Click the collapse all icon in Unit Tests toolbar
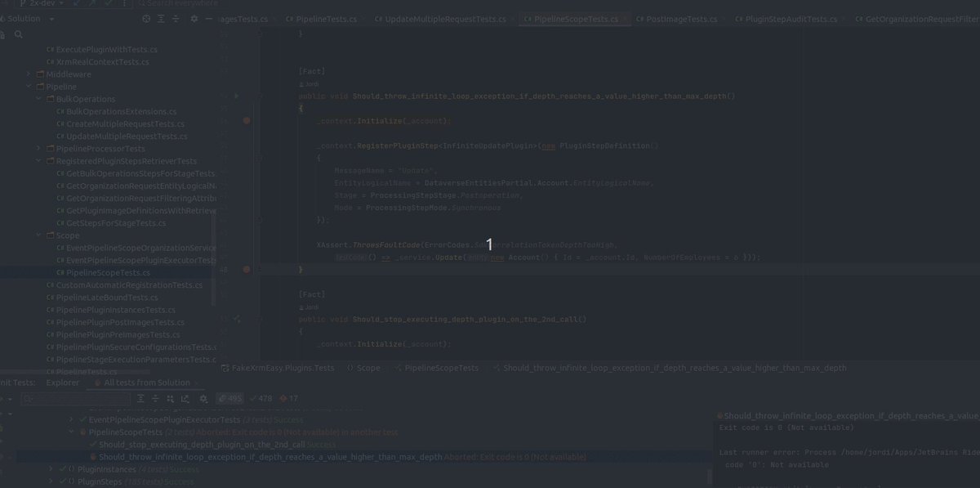Viewport: 980px width, 488px height. coord(155,399)
